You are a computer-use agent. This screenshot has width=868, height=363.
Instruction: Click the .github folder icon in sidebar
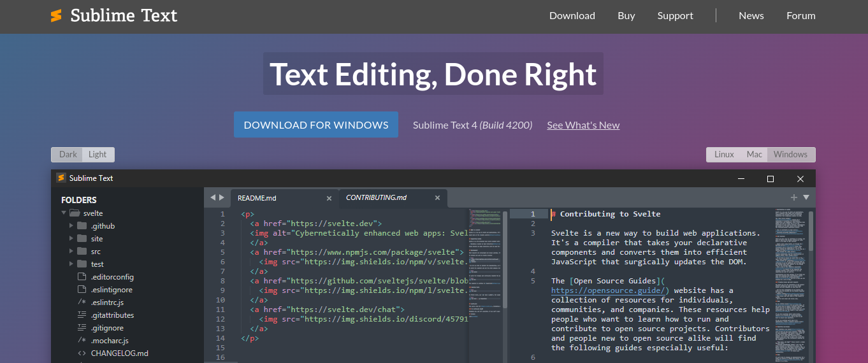pos(82,226)
